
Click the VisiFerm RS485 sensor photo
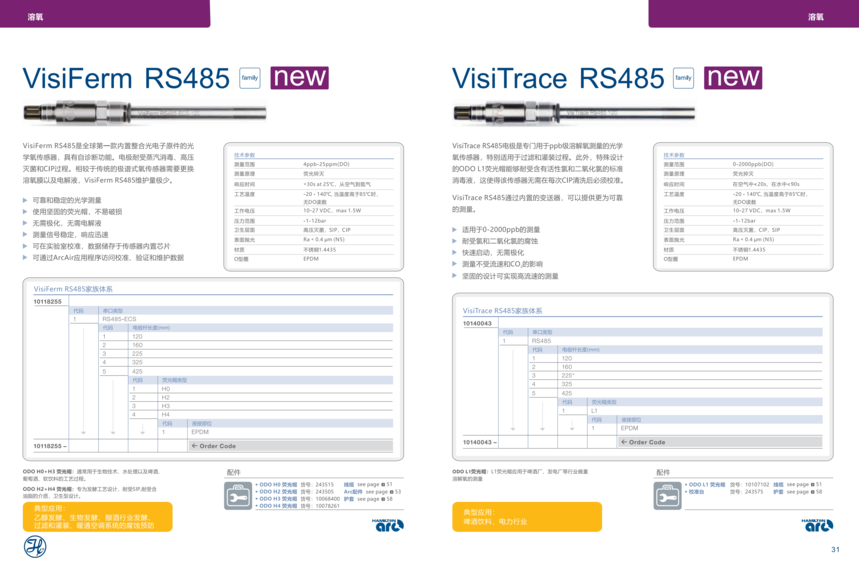point(145,112)
